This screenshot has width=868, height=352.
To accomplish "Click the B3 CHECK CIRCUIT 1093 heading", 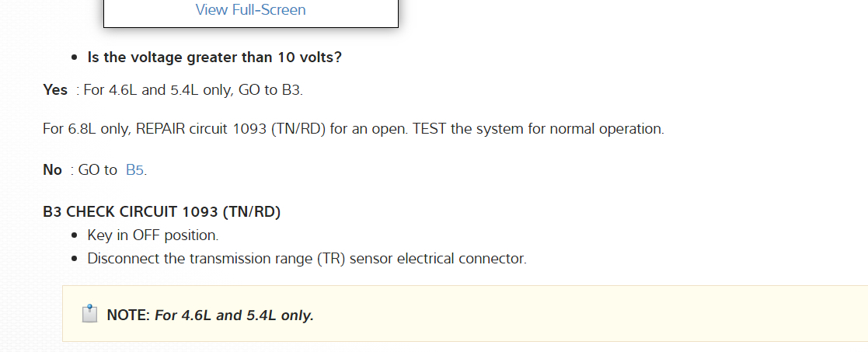I will [x=162, y=211].
